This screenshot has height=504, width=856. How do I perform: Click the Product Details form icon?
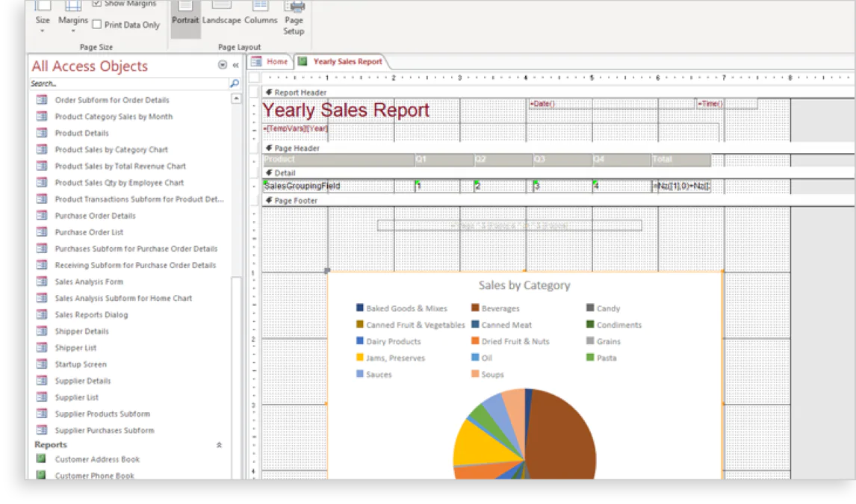(43, 133)
